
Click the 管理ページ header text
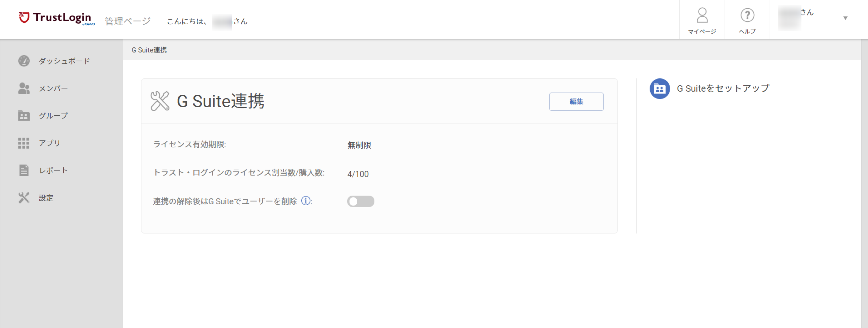tap(128, 21)
